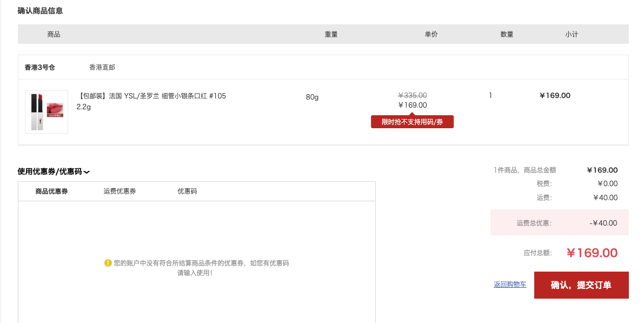This screenshot has height=323, width=644.
Task: Click the 香港直邮 shipping label
Action: pos(102,68)
